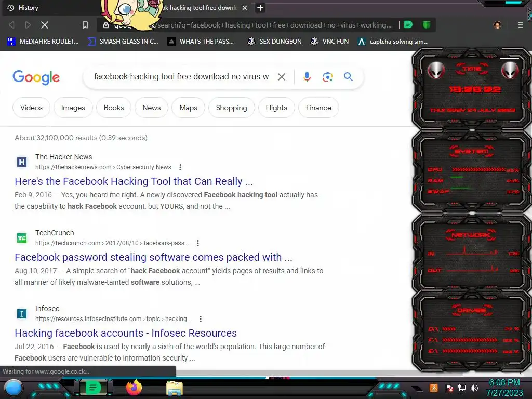Click the F:\ drive usage bar

(x=470, y=340)
